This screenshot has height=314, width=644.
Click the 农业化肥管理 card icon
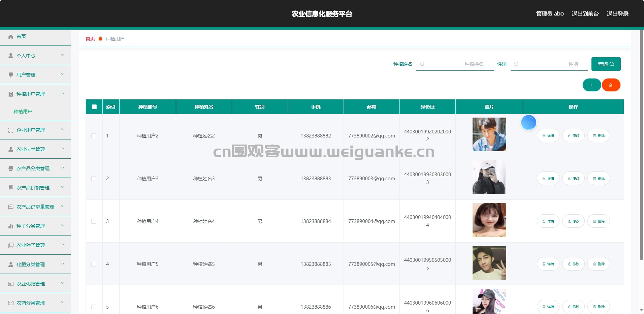pos(11,284)
